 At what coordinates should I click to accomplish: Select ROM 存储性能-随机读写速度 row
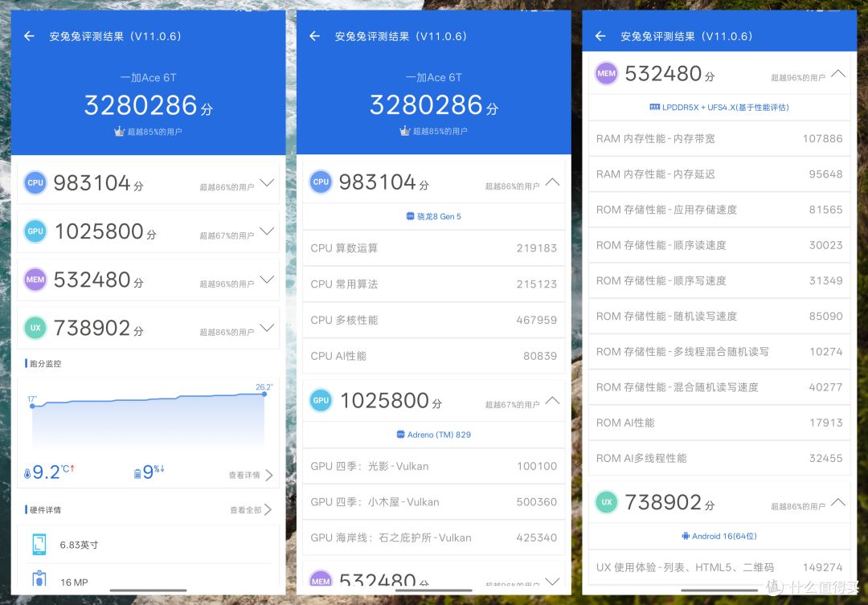click(719, 316)
